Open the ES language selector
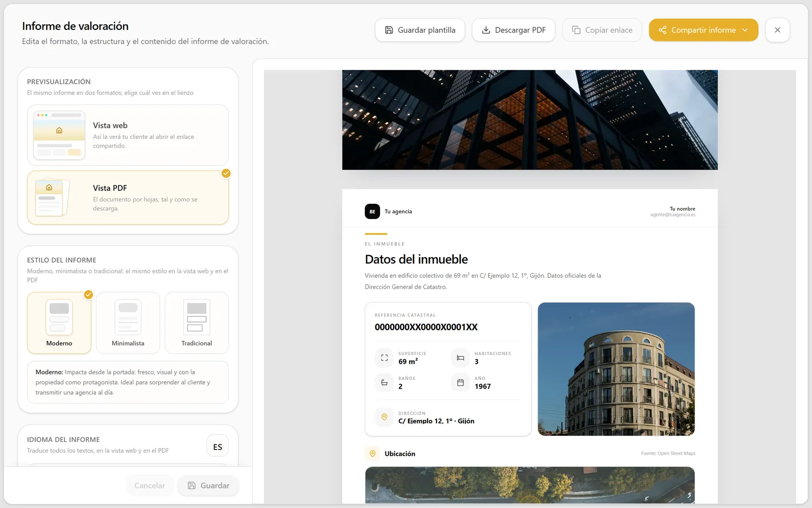 (x=218, y=447)
